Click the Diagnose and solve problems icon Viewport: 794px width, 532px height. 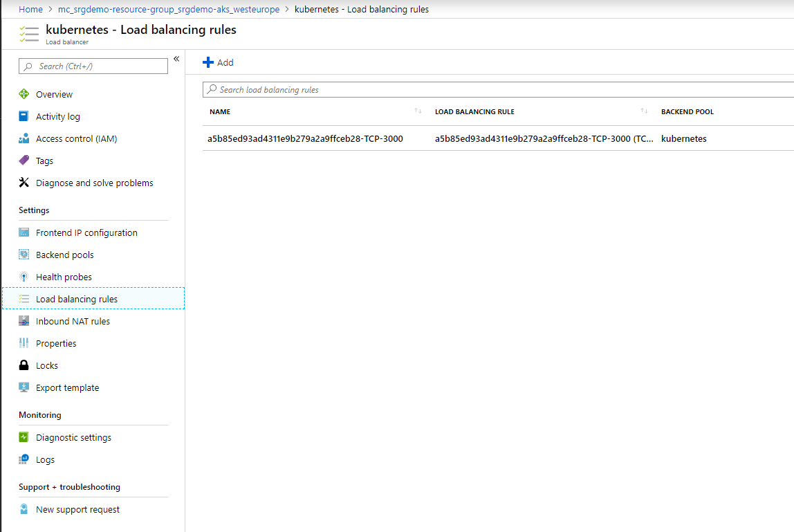tap(24, 183)
